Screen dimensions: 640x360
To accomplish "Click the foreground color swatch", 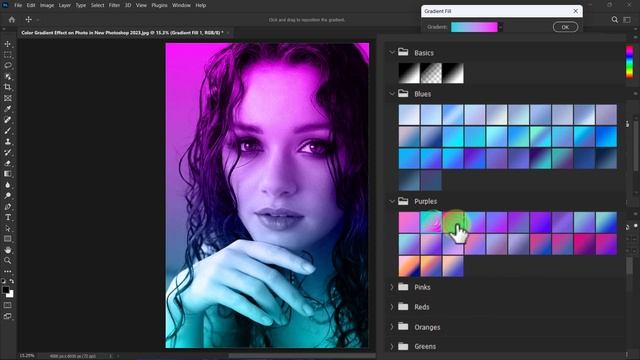I will (5, 290).
